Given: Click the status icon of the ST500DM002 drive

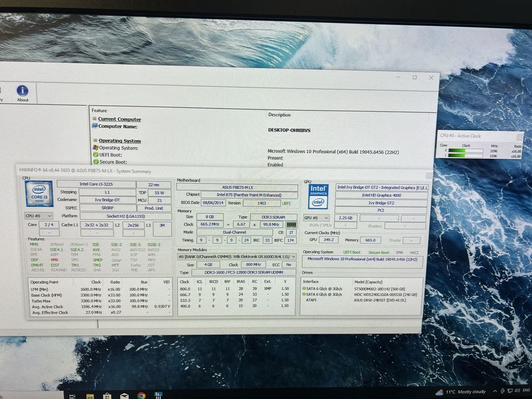Looking at the screenshot, I should point(304,289).
